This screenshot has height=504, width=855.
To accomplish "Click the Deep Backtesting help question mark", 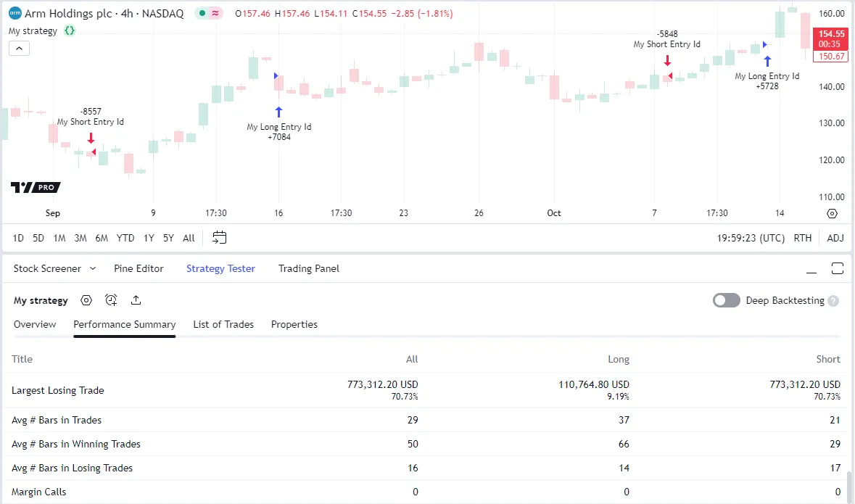I will [x=833, y=301].
